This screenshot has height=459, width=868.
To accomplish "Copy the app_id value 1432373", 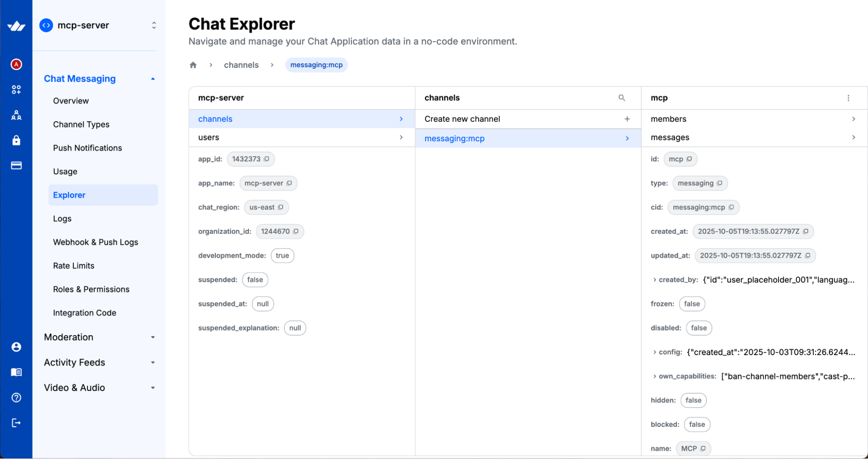I will [x=267, y=159].
